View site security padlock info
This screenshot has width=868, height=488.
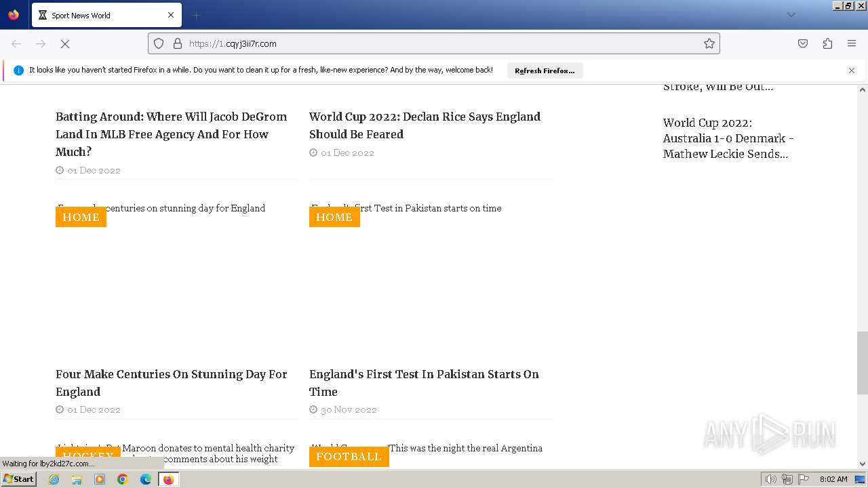[x=178, y=43]
